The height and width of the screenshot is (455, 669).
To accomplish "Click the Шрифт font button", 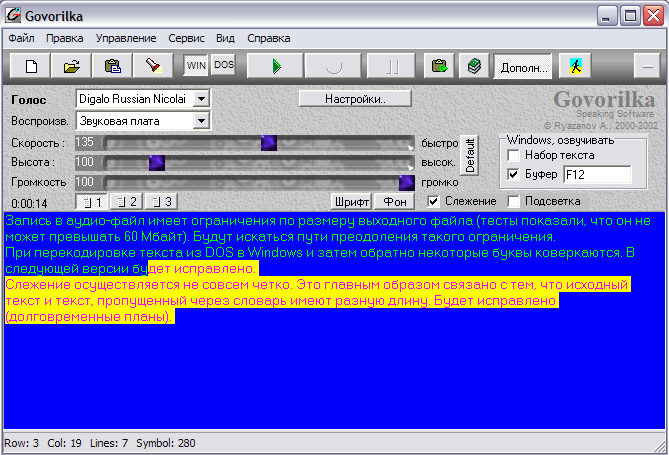I will [x=351, y=201].
